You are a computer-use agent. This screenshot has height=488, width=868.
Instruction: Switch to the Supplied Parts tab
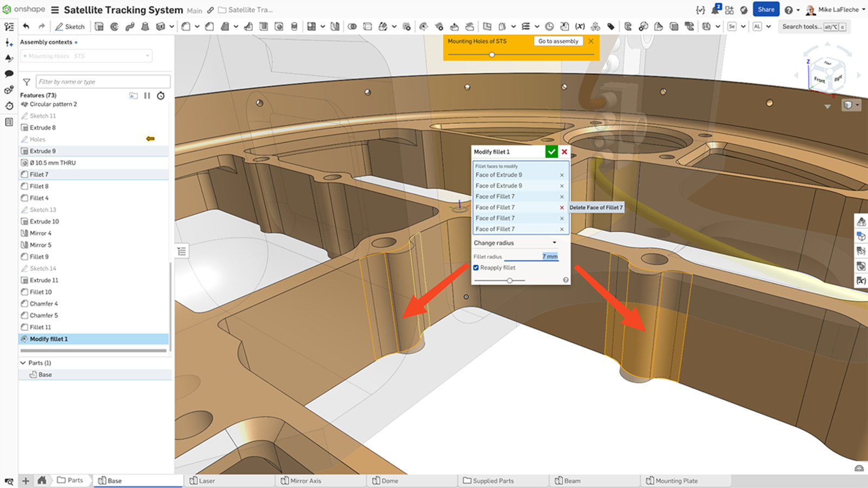pos(490,480)
